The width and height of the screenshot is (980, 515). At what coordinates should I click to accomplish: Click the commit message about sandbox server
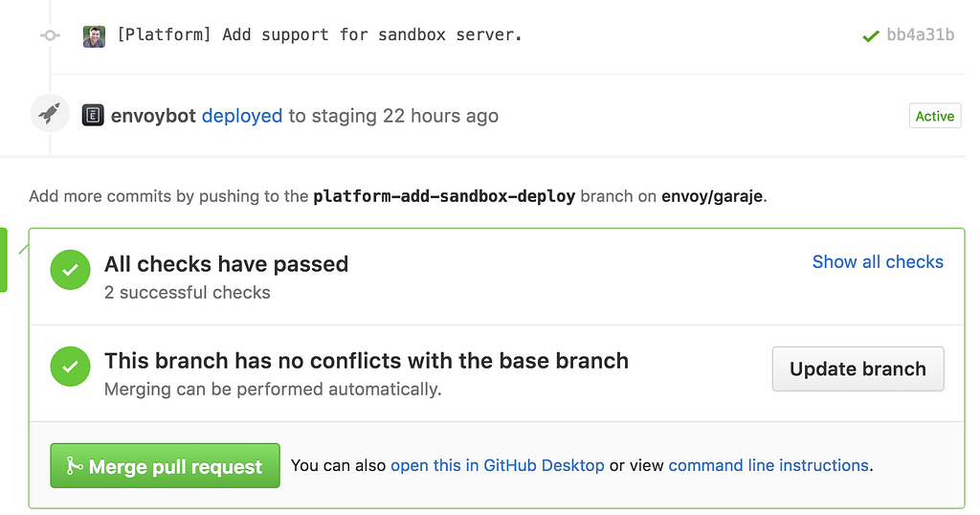point(319,35)
